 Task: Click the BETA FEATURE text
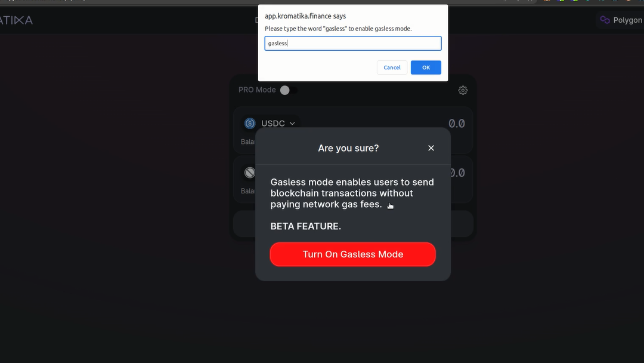tap(305, 226)
